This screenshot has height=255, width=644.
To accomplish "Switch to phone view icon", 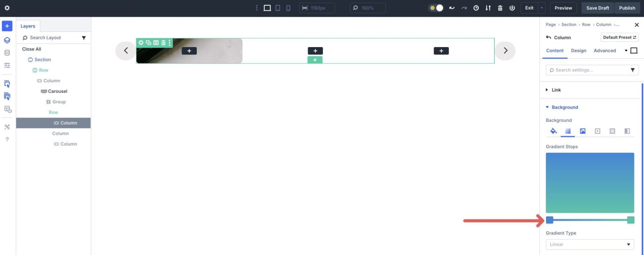I will [x=288, y=8].
